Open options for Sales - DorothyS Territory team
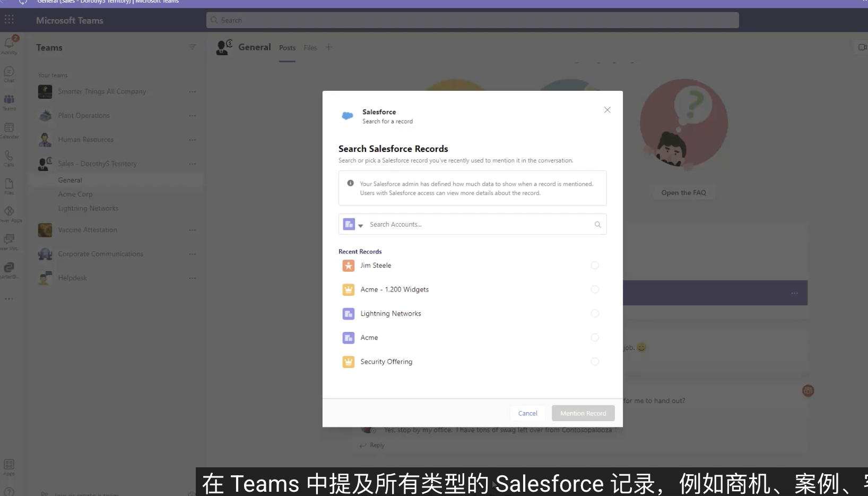 [x=192, y=164]
